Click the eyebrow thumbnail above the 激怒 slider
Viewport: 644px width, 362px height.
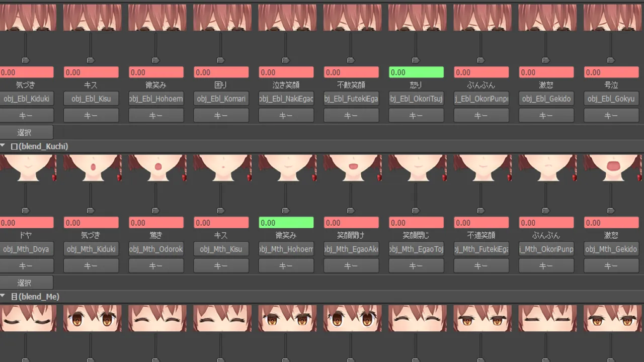tap(546, 18)
